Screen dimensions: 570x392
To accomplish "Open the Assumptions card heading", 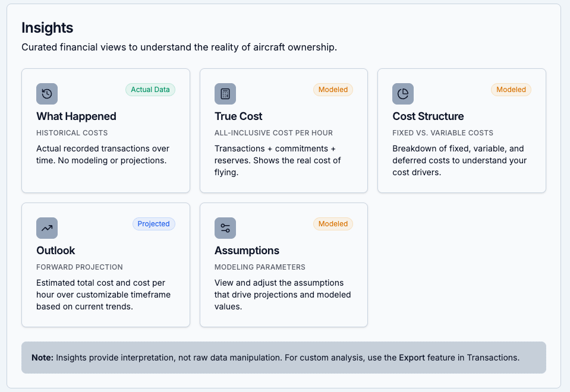I will 247,251.
